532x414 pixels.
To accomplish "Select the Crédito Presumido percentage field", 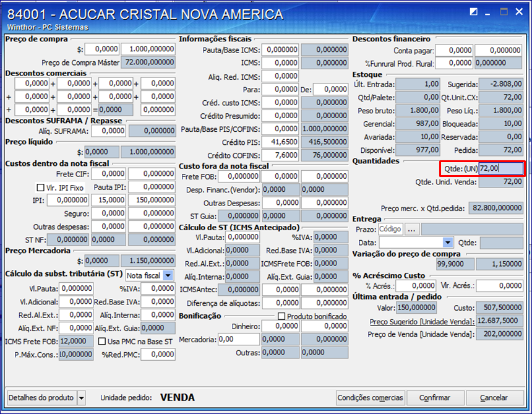I will coord(280,116).
